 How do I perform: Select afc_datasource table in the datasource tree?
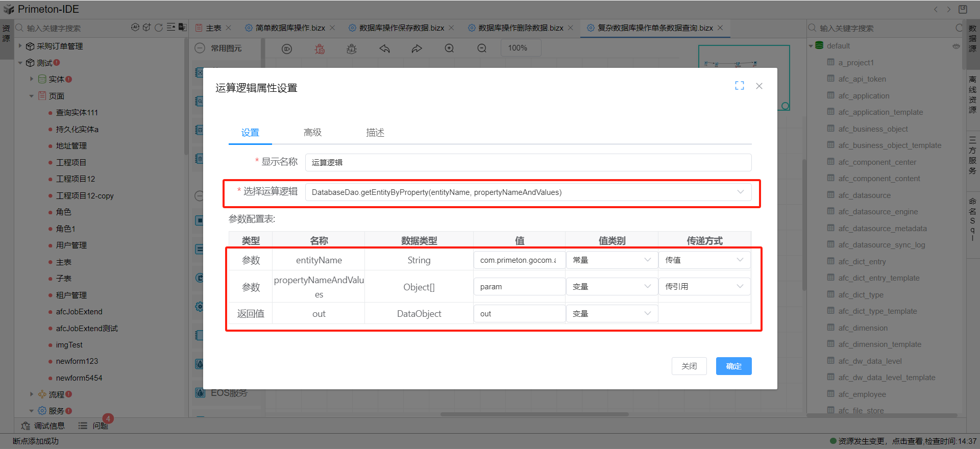tap(864, 195)
